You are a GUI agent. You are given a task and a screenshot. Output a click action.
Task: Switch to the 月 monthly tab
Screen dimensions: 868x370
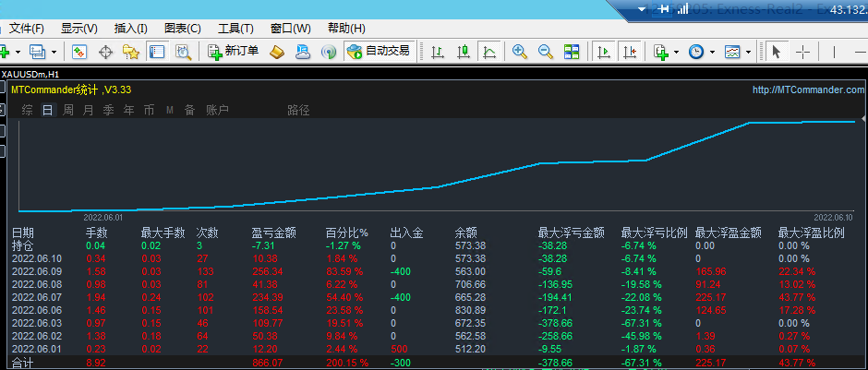(x=88, y=110)
